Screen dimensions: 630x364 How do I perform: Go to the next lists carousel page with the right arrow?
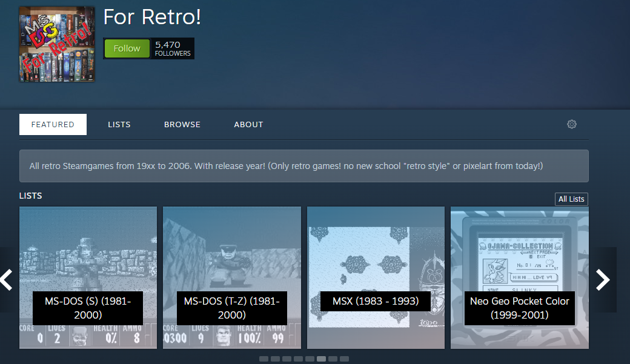point(603,280)
